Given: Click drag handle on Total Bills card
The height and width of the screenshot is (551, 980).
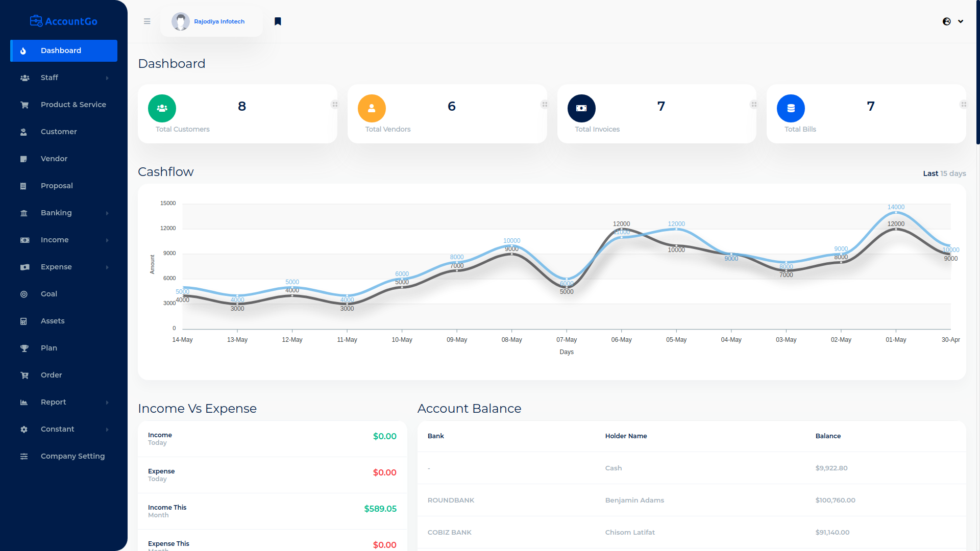Looking at the screenshot, I should click(x=964, y=105).
